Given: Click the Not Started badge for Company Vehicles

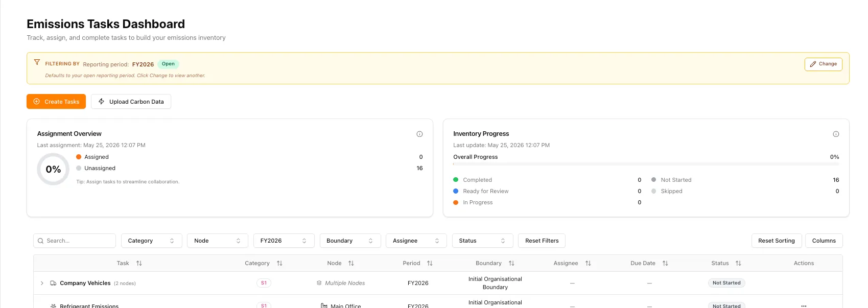Looking at the screenshot, I should (726, 283).
